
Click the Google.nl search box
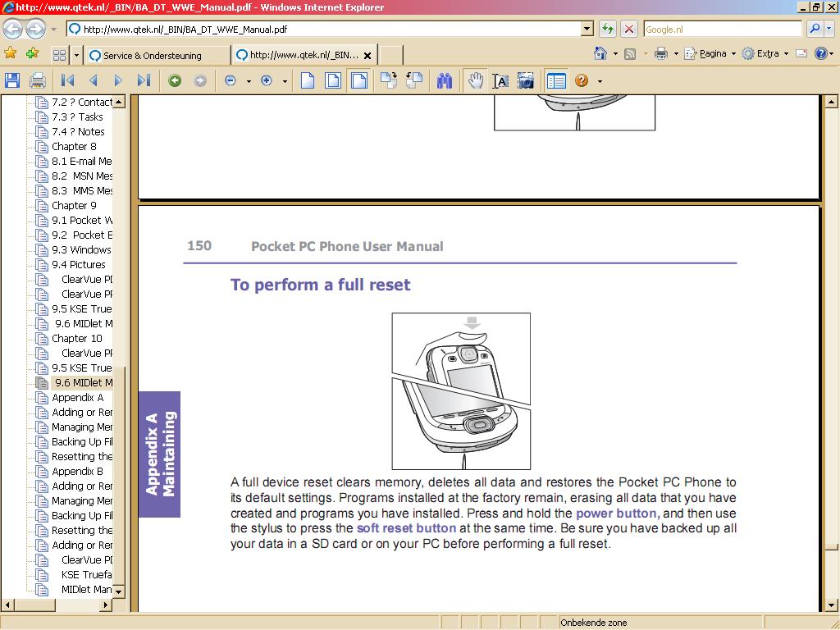(x=722, y=29)
